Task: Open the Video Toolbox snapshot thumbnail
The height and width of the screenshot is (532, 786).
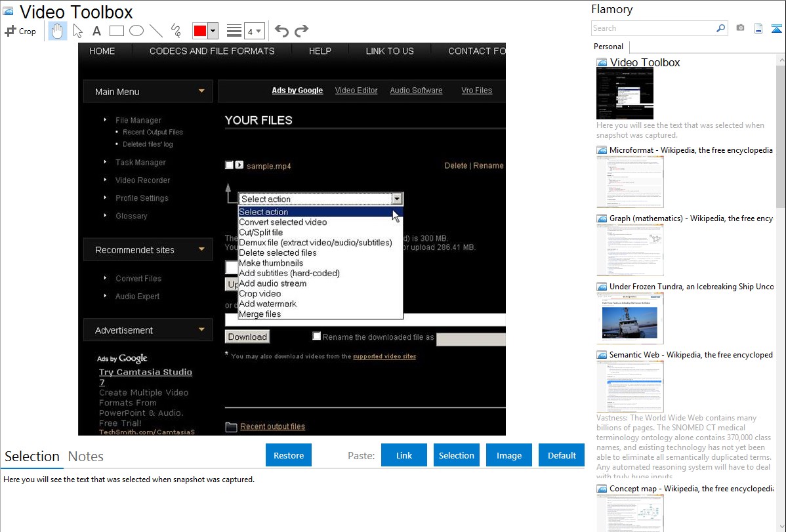Action: [x=625, y=93]
